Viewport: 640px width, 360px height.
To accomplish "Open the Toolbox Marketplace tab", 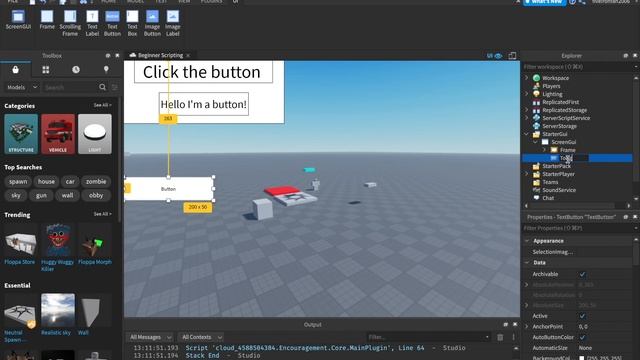I will pyautogui.click(x=16, y=69).
